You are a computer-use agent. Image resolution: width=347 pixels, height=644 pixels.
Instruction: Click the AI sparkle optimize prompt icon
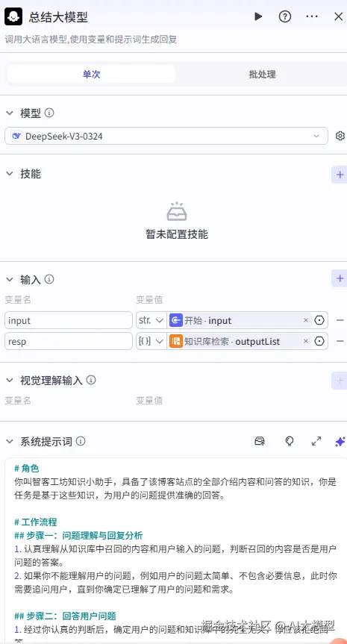point(340,442)
